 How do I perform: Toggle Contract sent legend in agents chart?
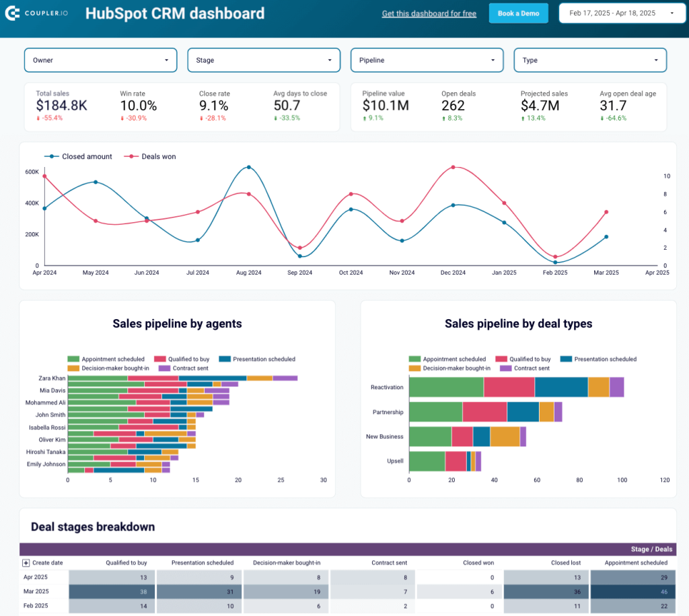point(183,368)
